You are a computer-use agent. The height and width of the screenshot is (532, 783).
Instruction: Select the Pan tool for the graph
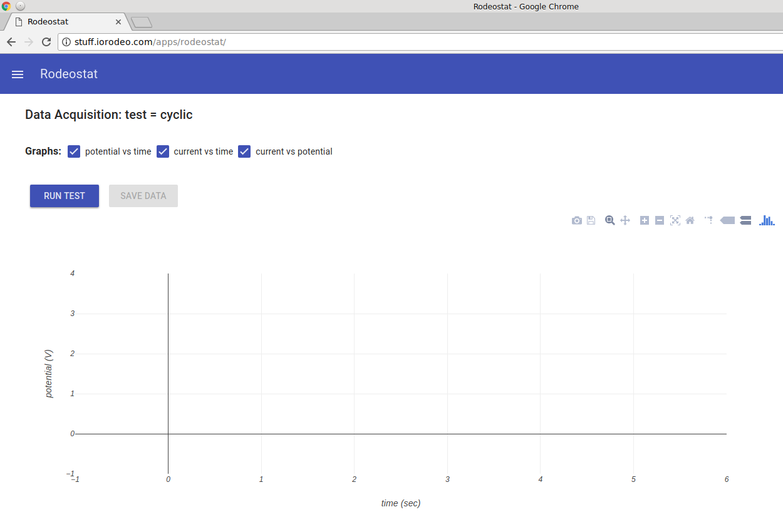pyautogui.click(x=625, y=220)
